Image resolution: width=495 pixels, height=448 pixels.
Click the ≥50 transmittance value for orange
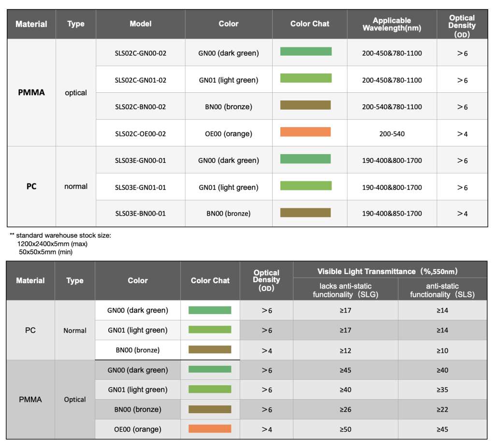(x=345, y=429)
